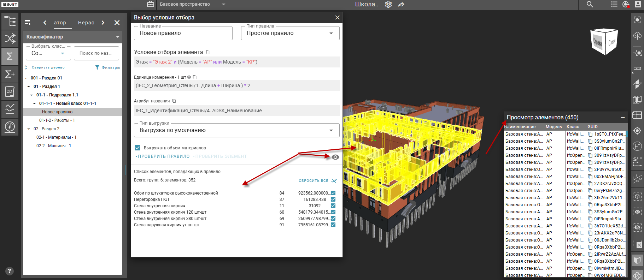
Task: Select the 01-1-2 - Работы tree item
Action: tap(57, 120)
